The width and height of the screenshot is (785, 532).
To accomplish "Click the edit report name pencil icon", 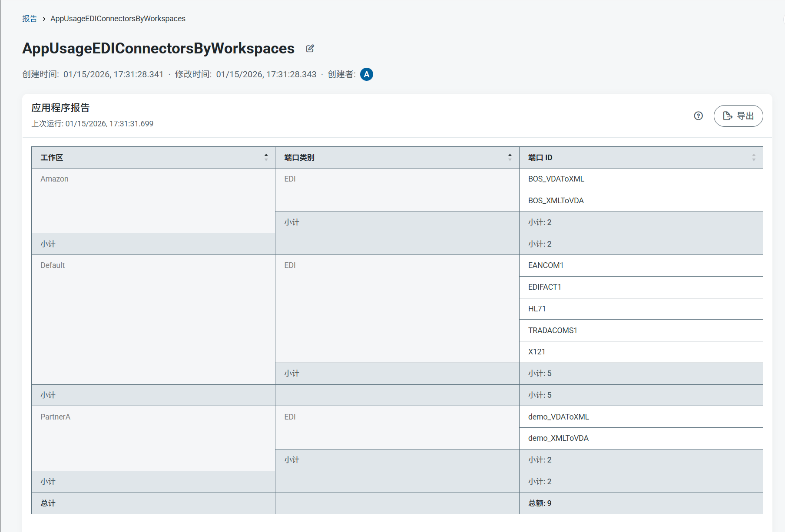I will [x=310, y=49].
